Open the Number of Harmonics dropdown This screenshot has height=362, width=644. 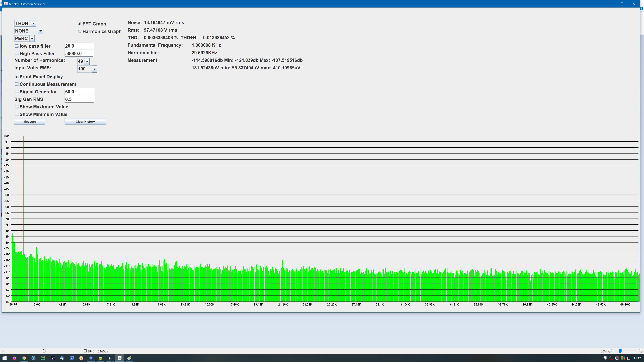(87, 62)
